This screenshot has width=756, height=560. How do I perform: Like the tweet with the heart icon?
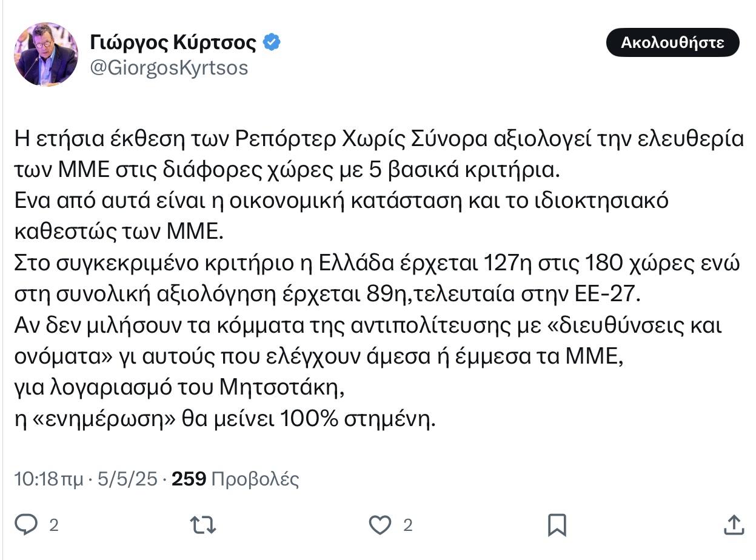[x=380, y=524]
